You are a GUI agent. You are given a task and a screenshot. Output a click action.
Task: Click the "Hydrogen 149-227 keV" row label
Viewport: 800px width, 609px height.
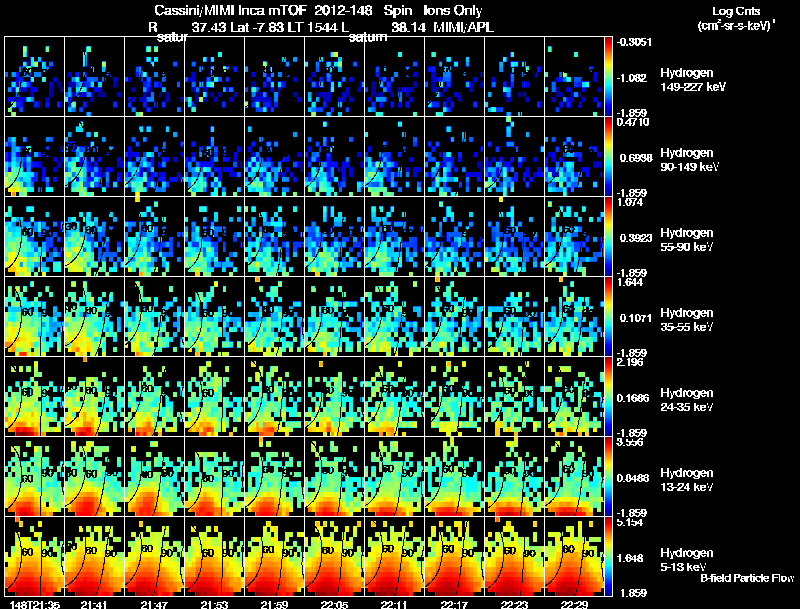point(693,80)
